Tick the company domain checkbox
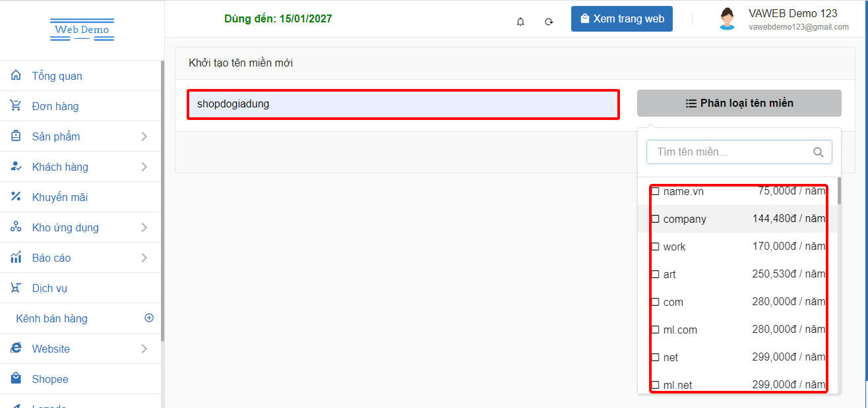The image size is (868, 408). coord(656,219)
